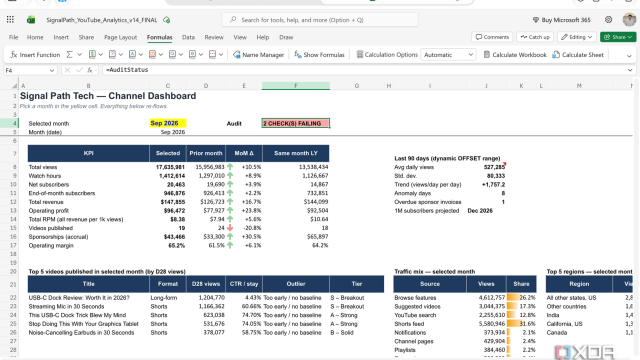Click the Total views value 17,635,981
640x360 pixels.
pyautogui.click(x=170, y=167)
